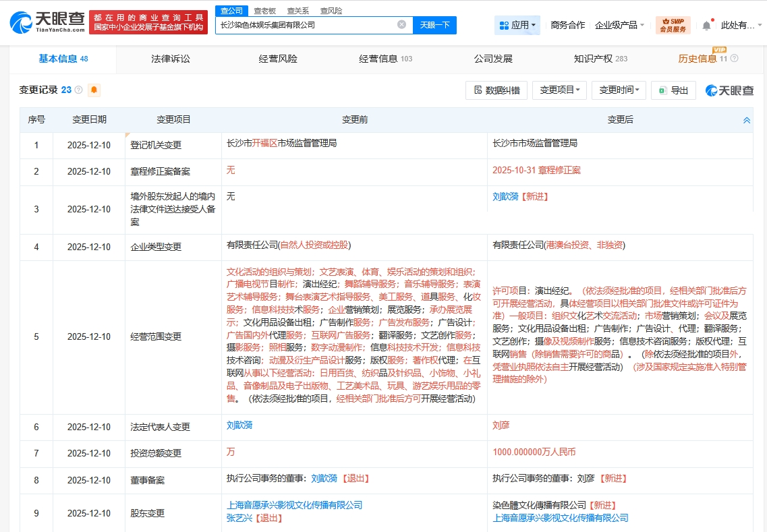This screenshot has width=767, height=532.
Task: Expand the 变更时间 filter dropdown
Action: (x=619, y=90)
